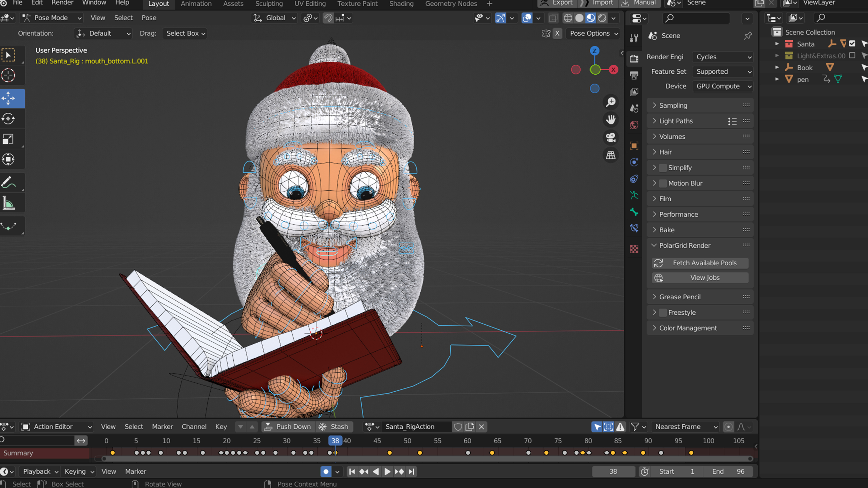Select the Annotate tool

[x=8, y=182]
